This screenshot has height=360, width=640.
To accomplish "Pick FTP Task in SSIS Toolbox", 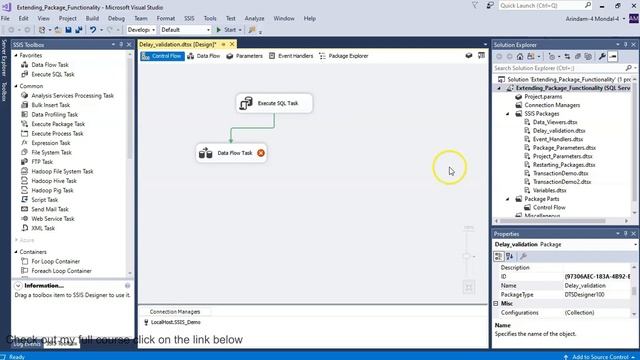I will [x=42, y=162].
